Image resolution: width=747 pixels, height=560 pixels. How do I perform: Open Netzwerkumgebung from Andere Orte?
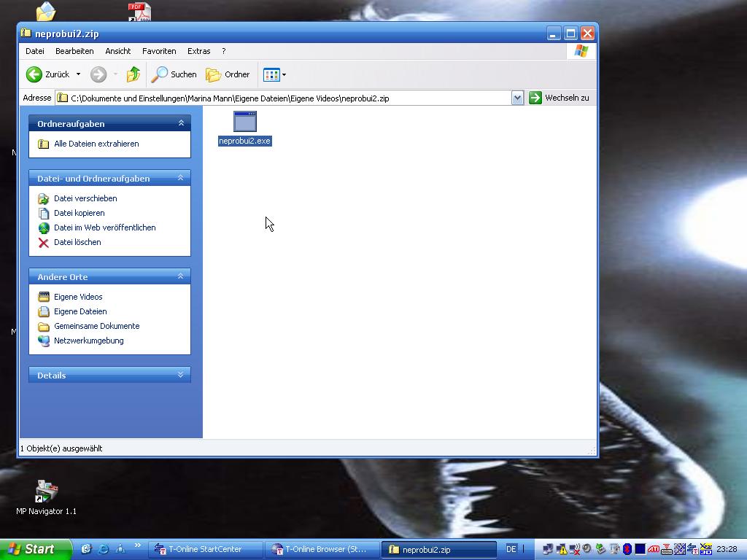[x=88, y=341]
